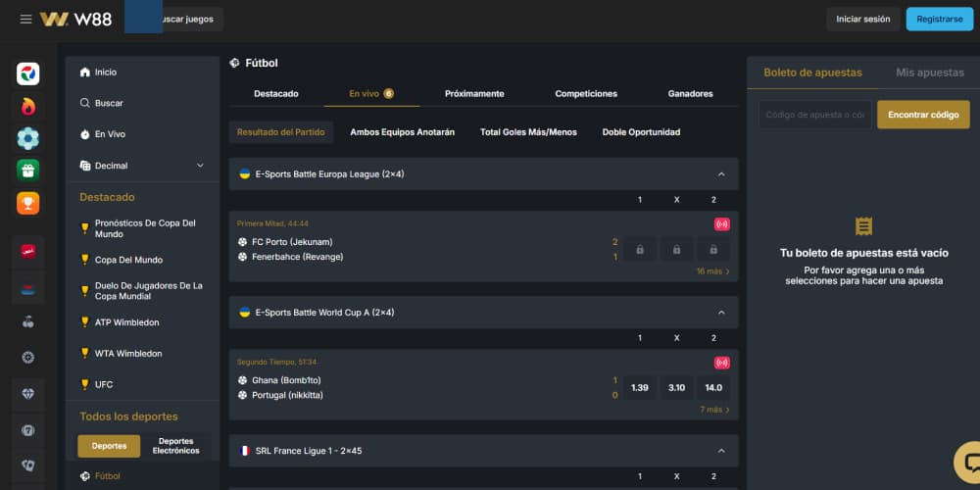The height and width of the screenshot is (490, 980).
Task: Click locked odds 1 for FC Porto match
Action: 639,249
